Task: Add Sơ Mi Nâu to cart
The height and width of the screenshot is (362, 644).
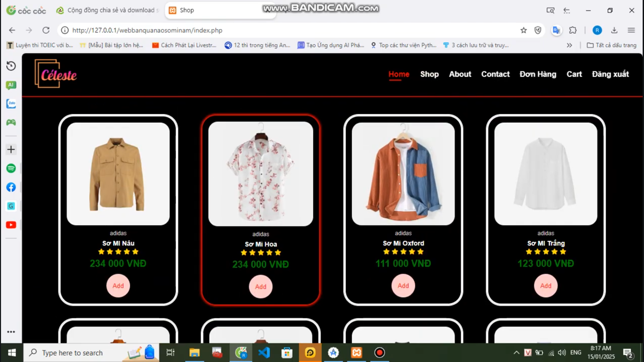Action: [x=118, y=286]
